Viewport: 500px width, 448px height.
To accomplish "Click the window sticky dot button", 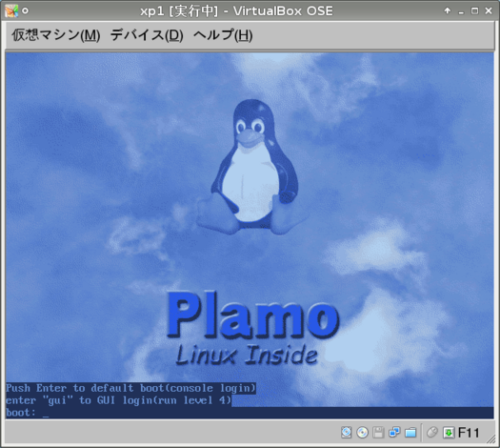I will tap(25, 10).
